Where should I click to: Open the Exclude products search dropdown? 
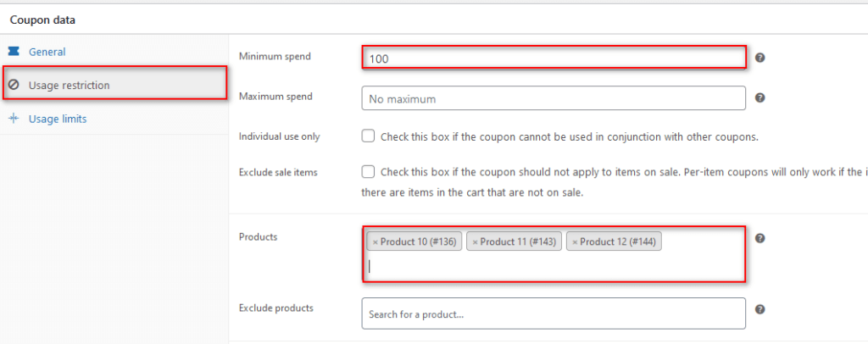point(554,313)
